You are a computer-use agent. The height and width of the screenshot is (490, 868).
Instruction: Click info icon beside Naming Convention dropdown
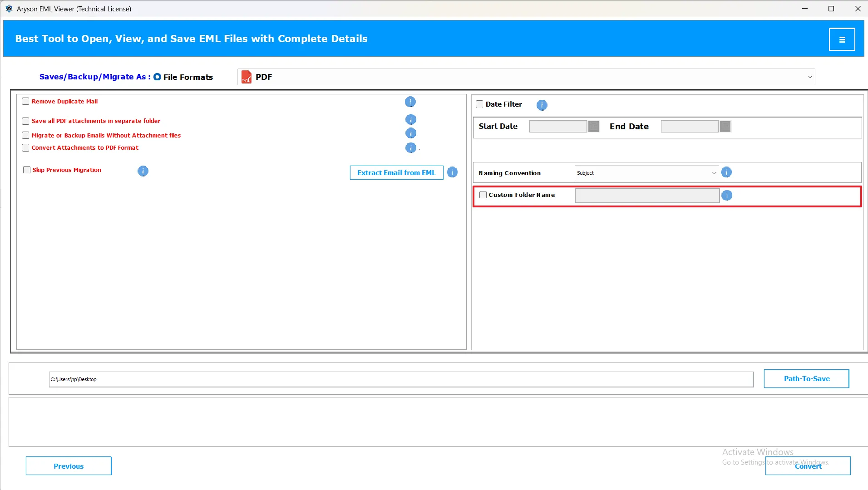click(726, 172)
